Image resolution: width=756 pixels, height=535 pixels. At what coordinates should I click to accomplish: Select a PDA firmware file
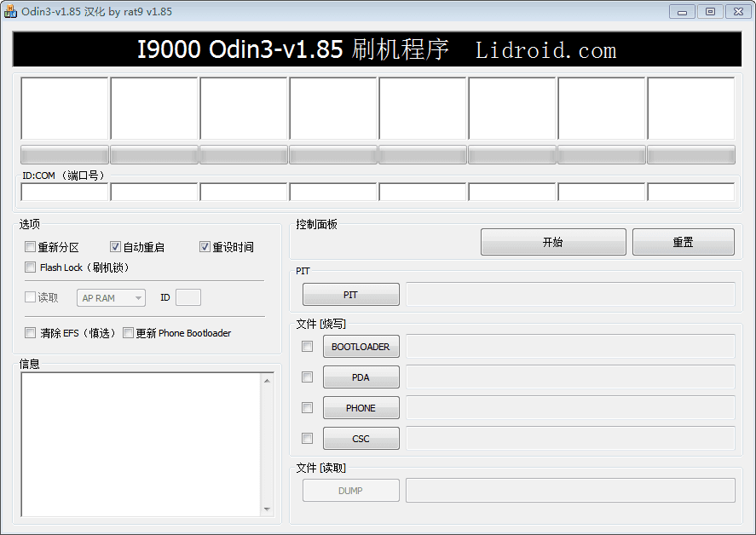[361, 377]
